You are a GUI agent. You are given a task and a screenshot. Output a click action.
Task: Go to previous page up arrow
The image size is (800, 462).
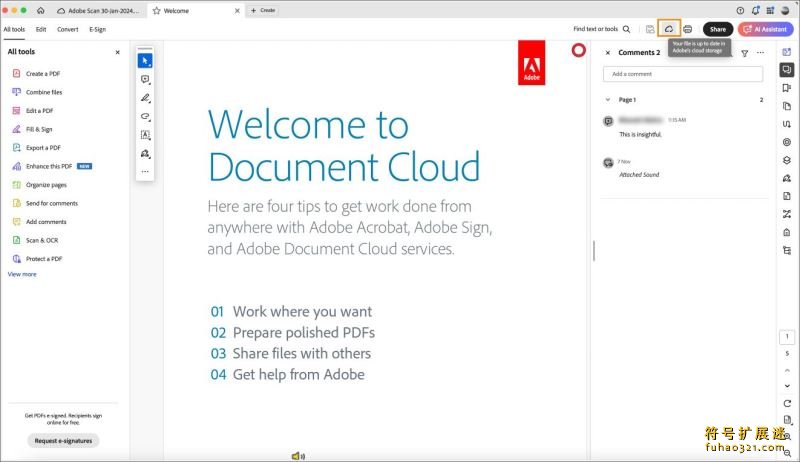click(x=787, y=370)
